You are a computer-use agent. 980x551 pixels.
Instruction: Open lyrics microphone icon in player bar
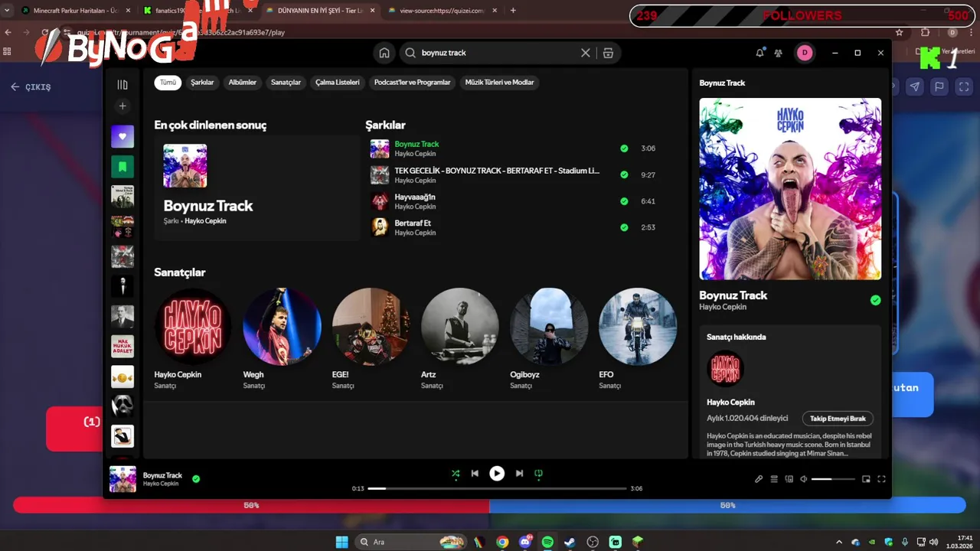point(759,479)
